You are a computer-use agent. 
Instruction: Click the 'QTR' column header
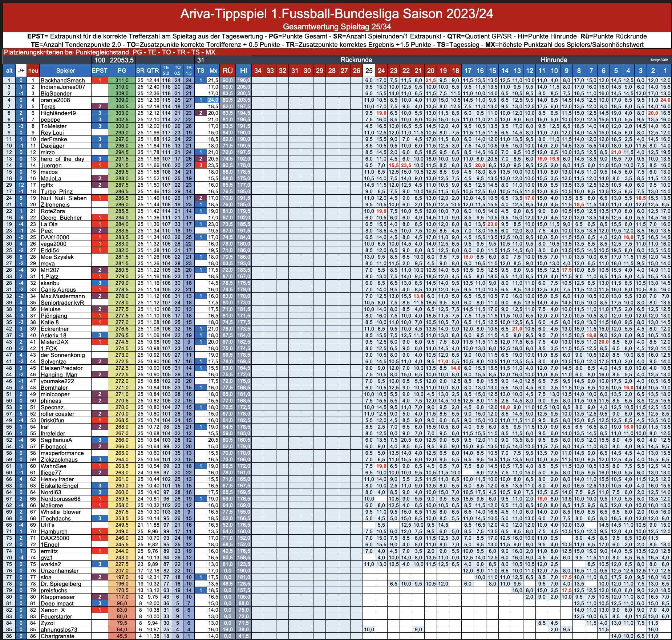153,71
